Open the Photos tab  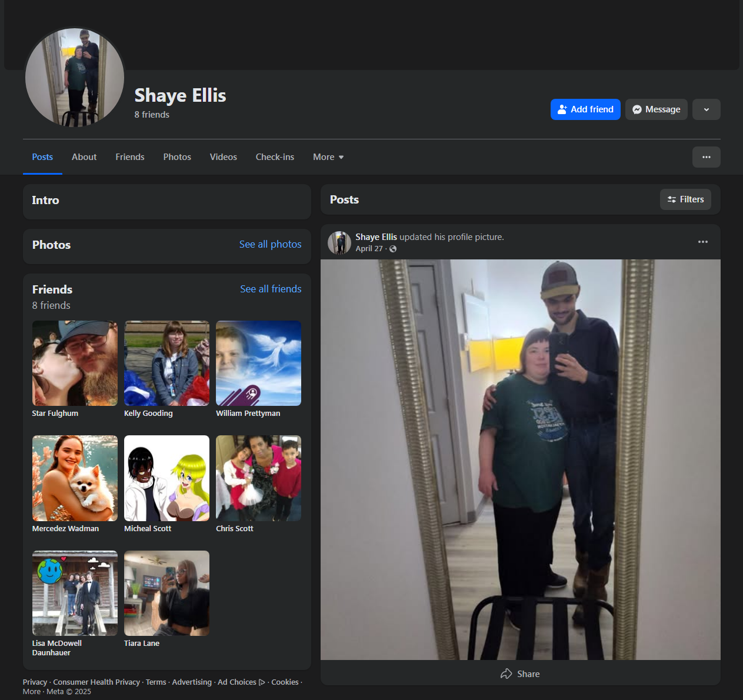pyautogui.click(x=177, y=157)
